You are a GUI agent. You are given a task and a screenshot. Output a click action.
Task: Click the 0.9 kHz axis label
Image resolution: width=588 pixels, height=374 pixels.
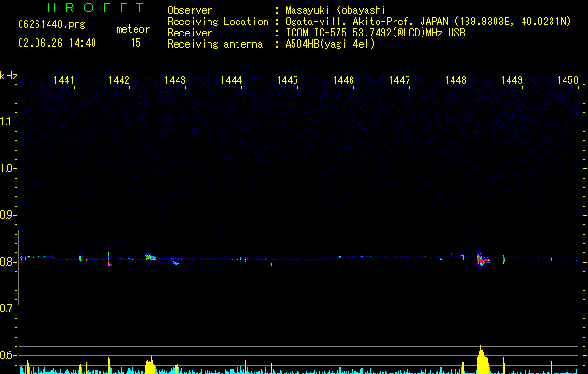pyautogui.click(x=7, y=215)
